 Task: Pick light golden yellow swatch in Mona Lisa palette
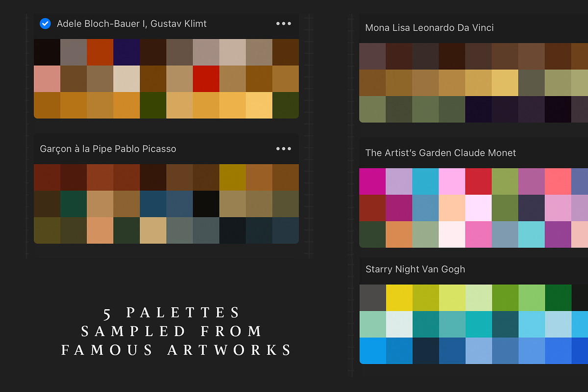[x=505, y=83]
